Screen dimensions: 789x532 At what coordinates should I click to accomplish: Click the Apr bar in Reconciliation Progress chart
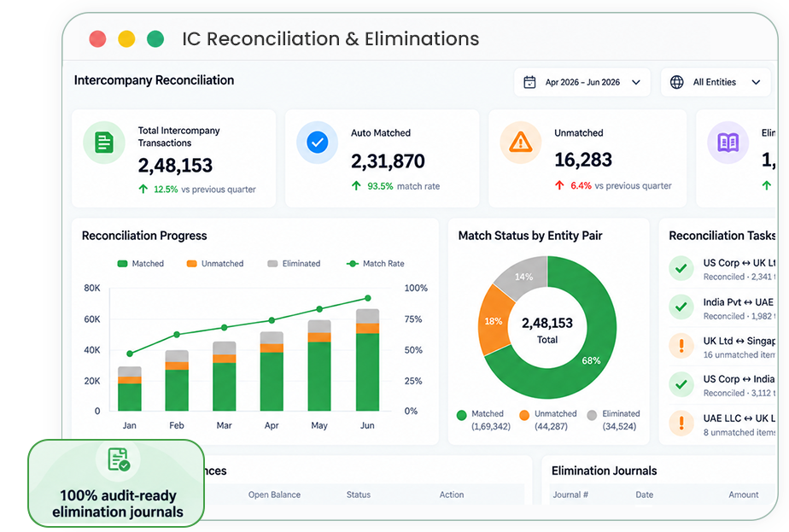pos(272,371)
